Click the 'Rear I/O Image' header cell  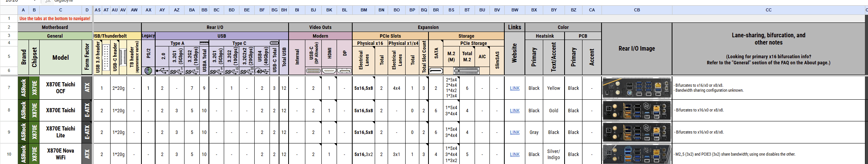(637, 49)
